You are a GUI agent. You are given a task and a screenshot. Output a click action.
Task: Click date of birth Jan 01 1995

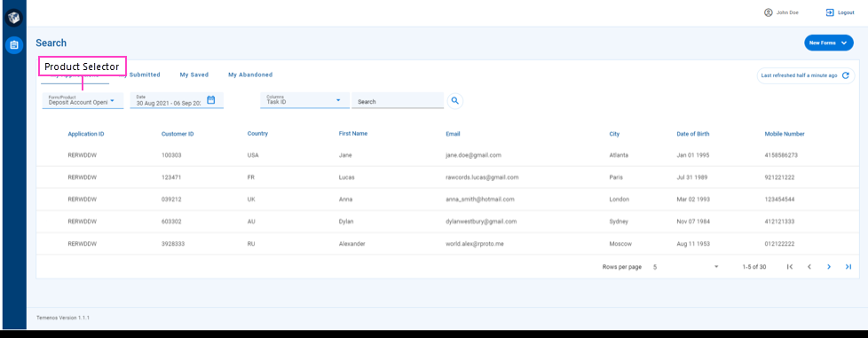pyautogui.click(x=692, y=155)
